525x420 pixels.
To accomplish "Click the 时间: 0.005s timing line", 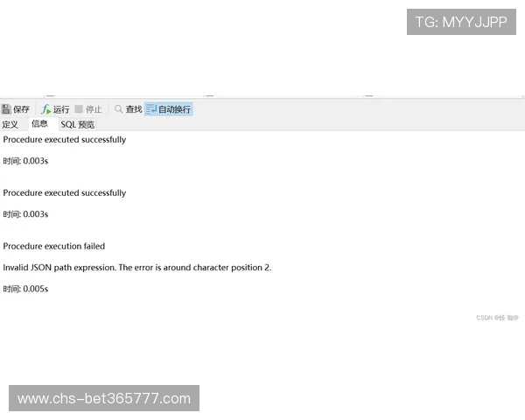I will click(25, 289).
